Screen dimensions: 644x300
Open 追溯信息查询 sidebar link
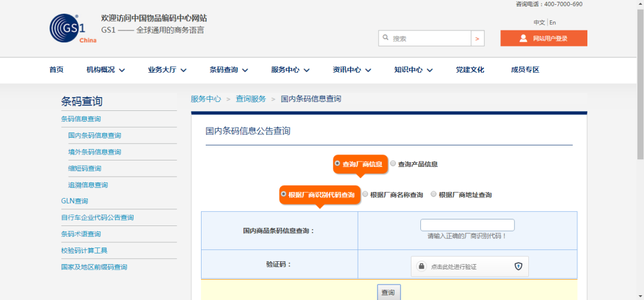click(88, 185)
